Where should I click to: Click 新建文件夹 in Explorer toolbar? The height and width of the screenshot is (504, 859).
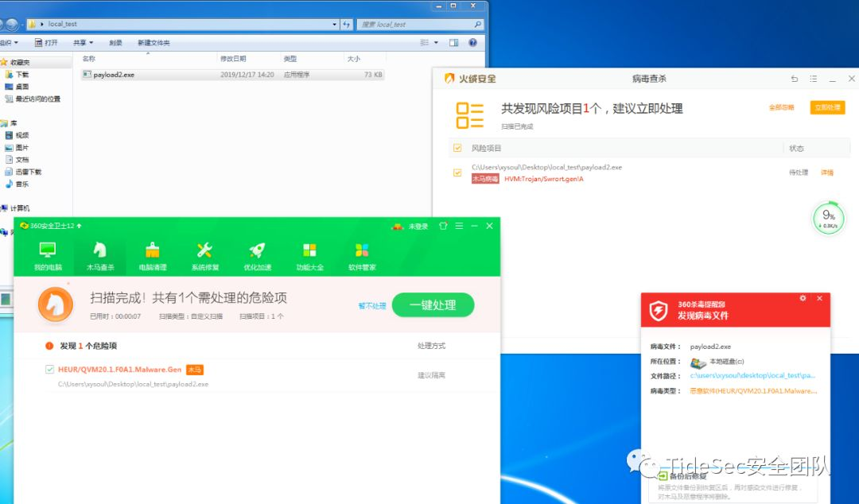coord(154,42)
